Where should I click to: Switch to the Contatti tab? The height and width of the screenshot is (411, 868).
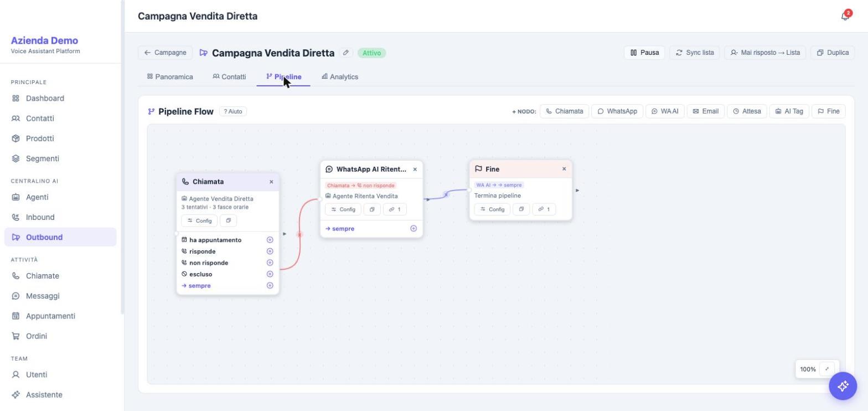click(229, 76)
